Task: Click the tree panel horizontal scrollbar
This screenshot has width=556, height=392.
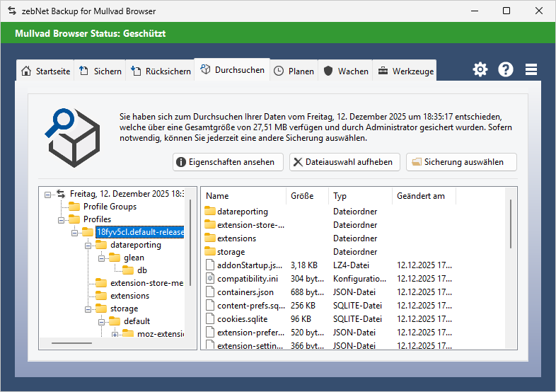Action: (71, 344)
